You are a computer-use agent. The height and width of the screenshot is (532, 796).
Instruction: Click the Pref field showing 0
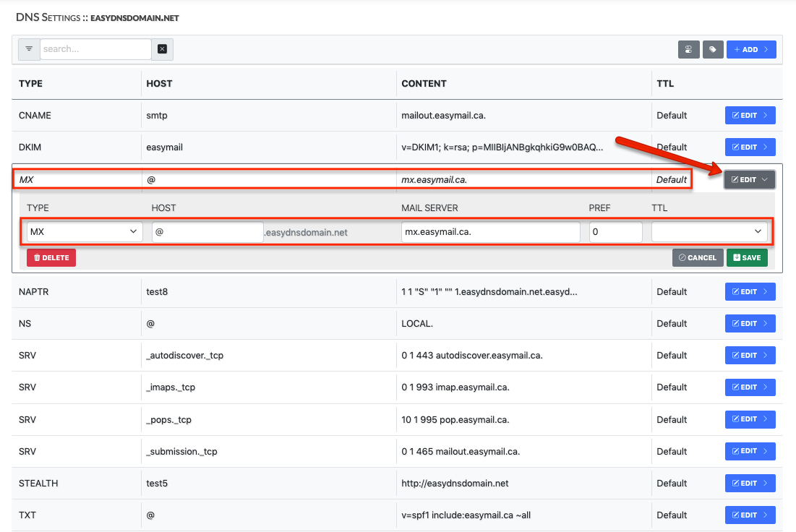click(x=616, y=232)
